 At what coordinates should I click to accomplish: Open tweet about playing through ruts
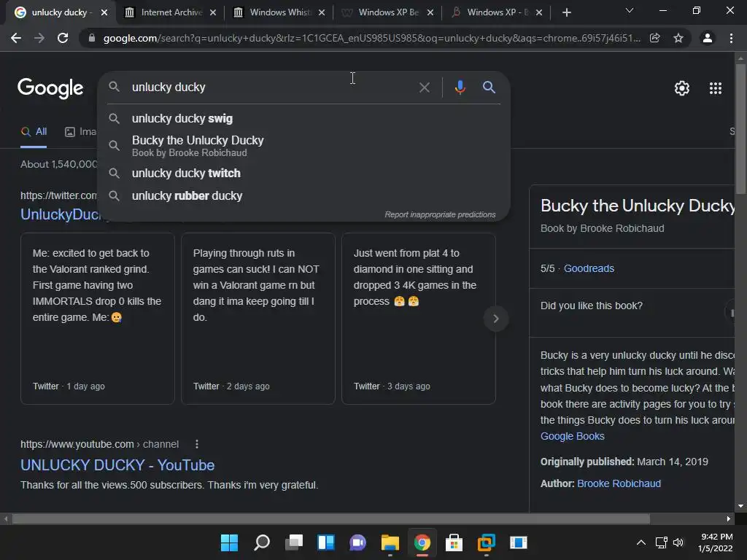(x=258, y=319)
